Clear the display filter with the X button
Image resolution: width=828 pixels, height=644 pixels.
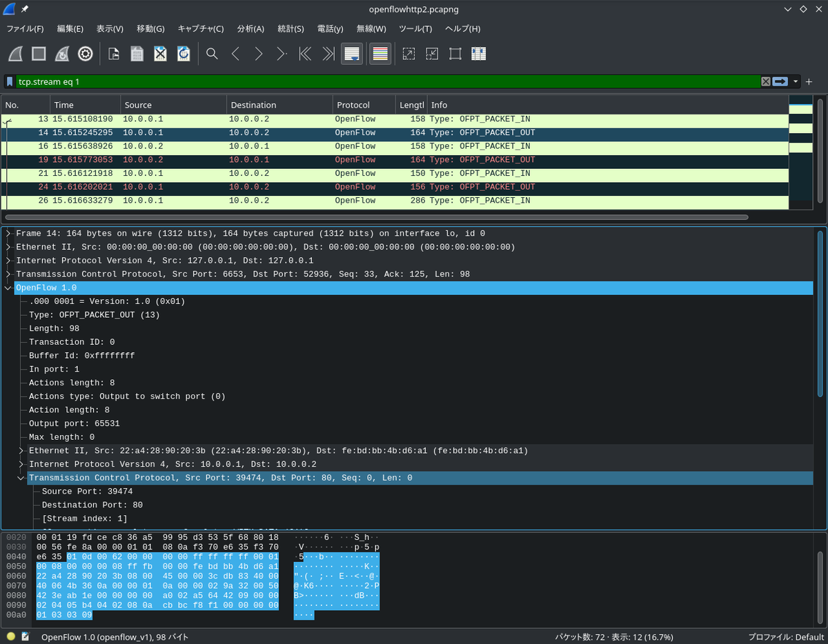[766, 81]
